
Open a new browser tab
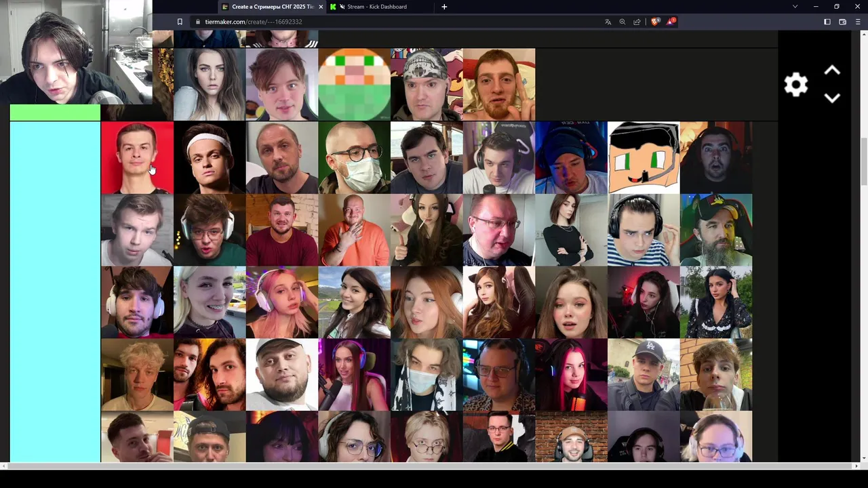[x=444, y=7]
